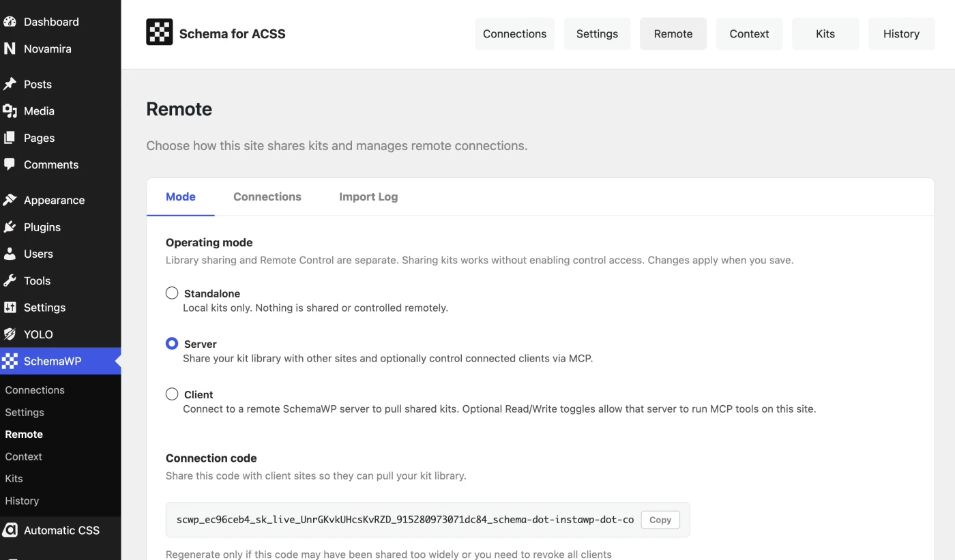Screen dimensions: 955x560
Task: Open Kits in the SchemaWP submenu
Action: 14,478
